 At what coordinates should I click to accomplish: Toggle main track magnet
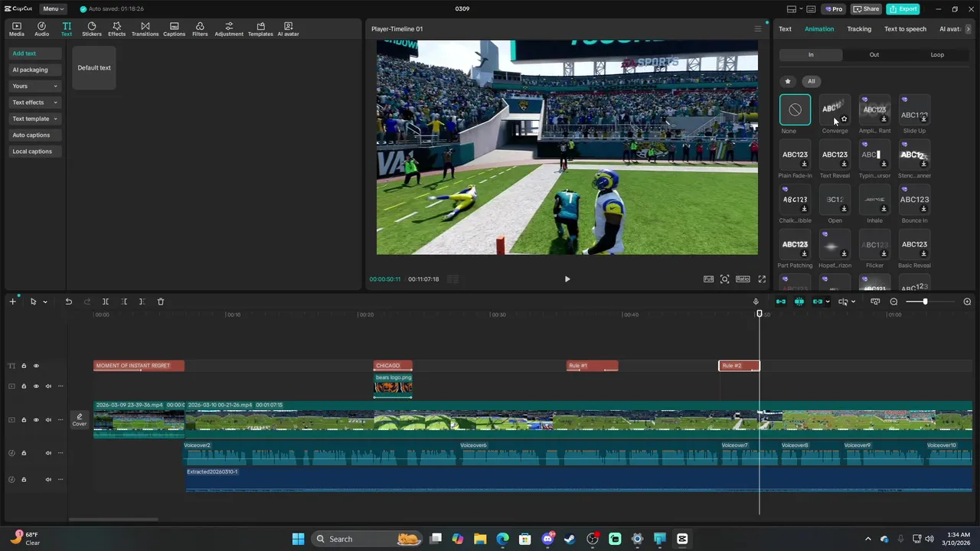781,302
